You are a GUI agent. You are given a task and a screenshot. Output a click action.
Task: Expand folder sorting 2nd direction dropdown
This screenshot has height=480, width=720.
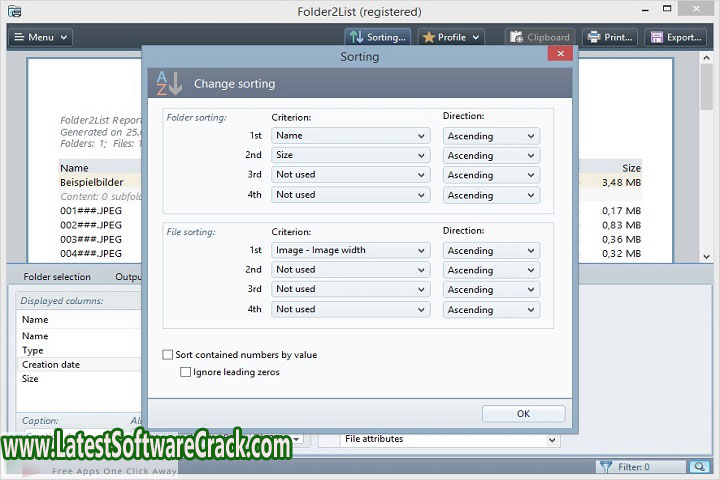coord(491,156)
